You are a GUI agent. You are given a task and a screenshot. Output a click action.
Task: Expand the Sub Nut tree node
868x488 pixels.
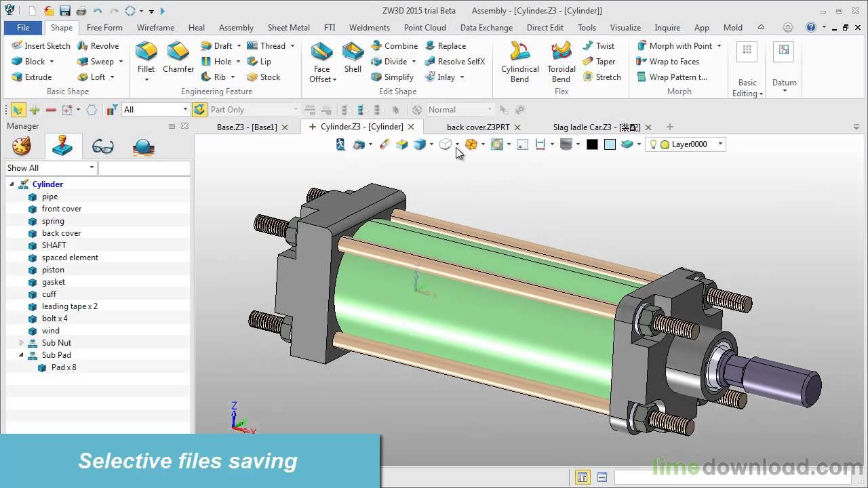pos(21,343)
